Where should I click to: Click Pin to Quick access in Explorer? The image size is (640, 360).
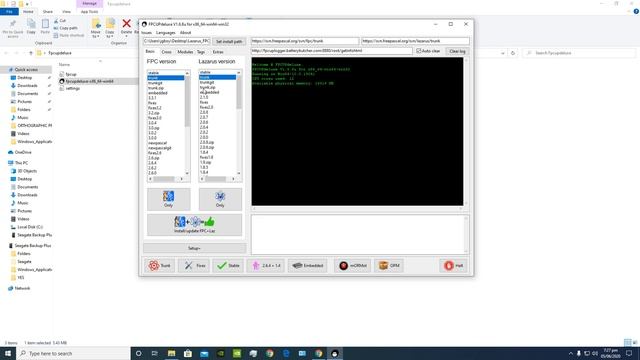pos(13,29)
